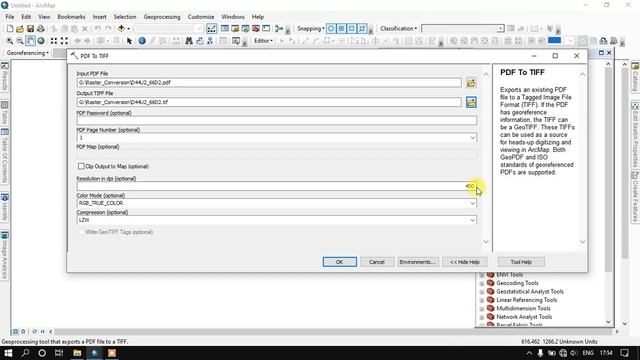Open the Snapping dropdown menu
The height and width of the screenshot is (360, 640).
click(311, 29)
